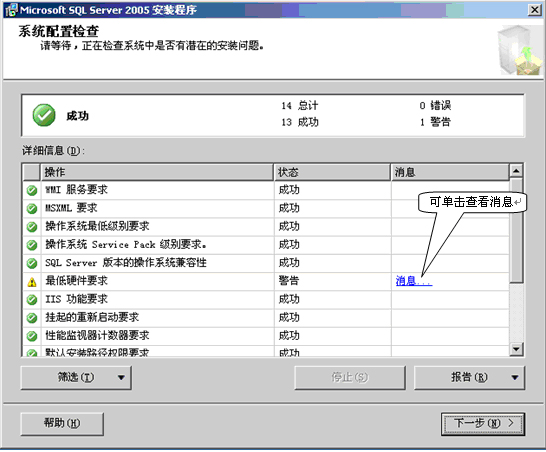Click the SQL Server setup title bar icon

click(11, 10)
